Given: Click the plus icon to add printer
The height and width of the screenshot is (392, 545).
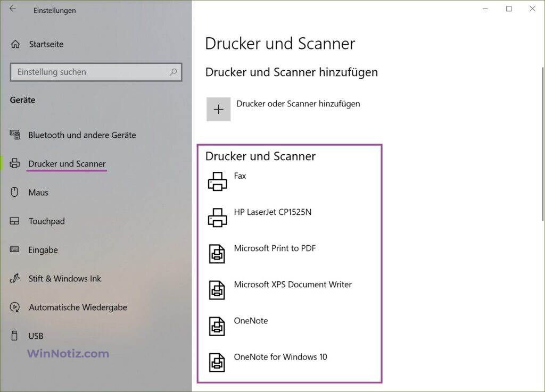Looking at the screenshot, I should click(x=218, y=110).
